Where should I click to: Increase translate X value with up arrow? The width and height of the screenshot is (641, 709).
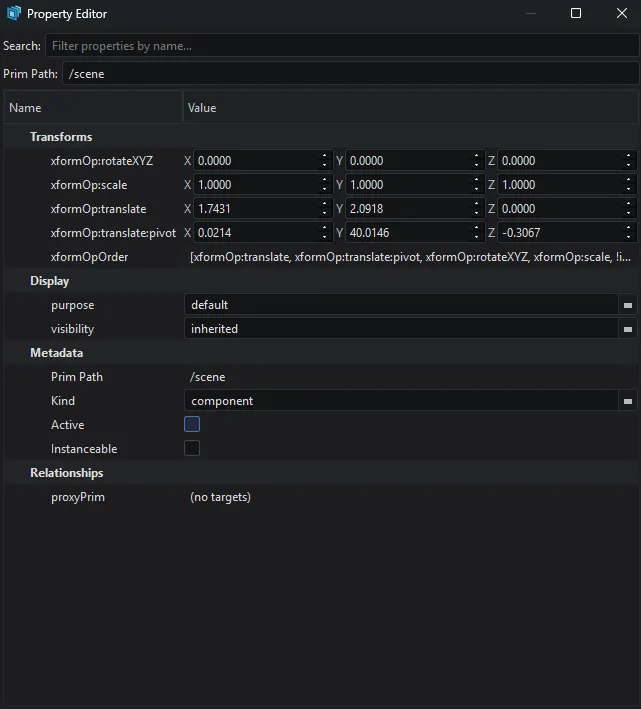(x=324, y=203)
